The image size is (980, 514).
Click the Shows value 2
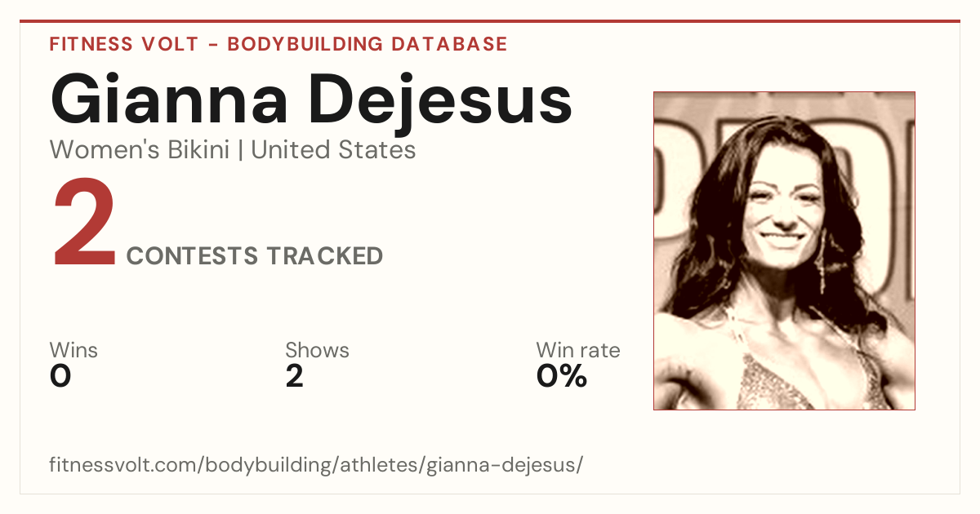[295, 376]
